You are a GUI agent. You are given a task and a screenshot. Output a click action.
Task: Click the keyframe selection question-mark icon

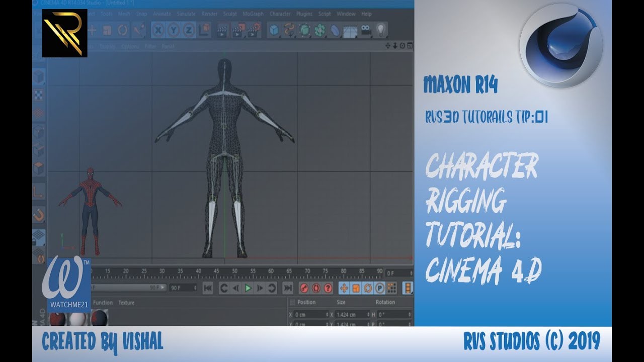point(328,288)
